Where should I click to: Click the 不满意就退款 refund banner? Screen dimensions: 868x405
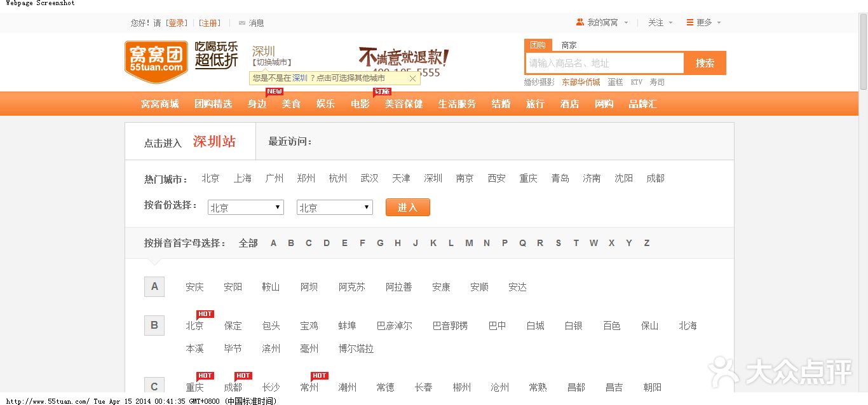click(x=403, y=57)
